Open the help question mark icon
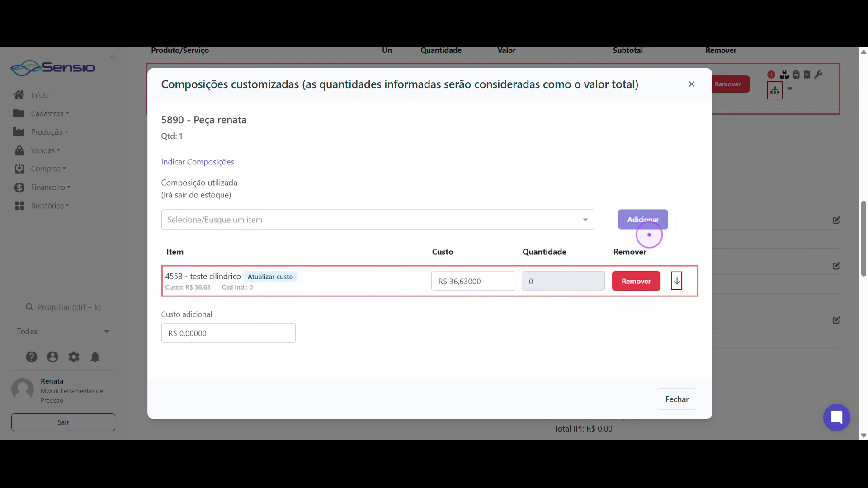The image size is (868, 488). 31,357
